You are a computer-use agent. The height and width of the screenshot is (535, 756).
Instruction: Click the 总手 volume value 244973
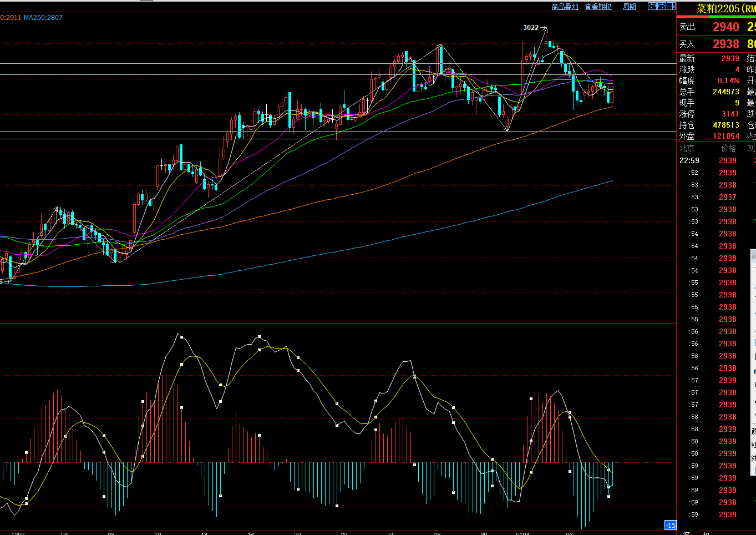(726, 92)
